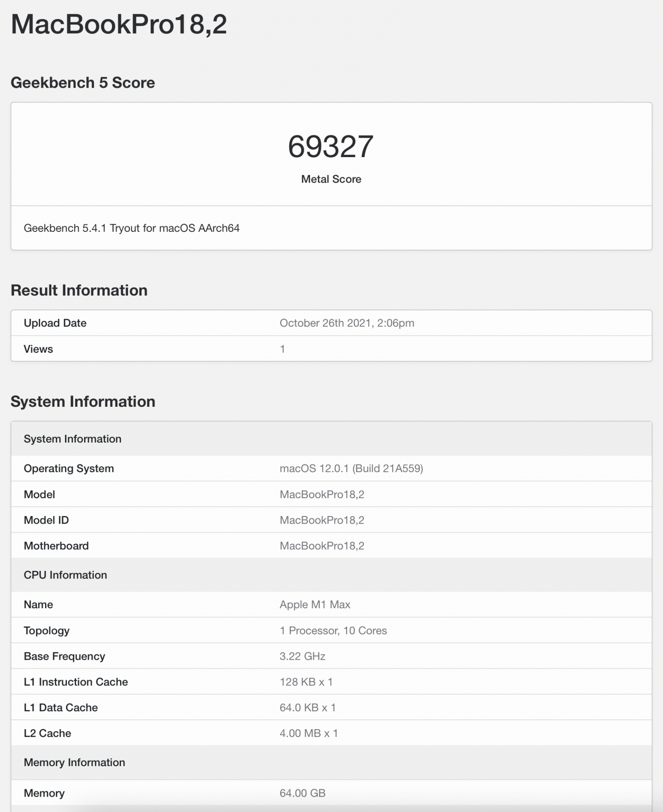Select 'macOS 12.0.1 (Build 21A559)' value
This screenshot has width=663, height=812.
(352, 469)
